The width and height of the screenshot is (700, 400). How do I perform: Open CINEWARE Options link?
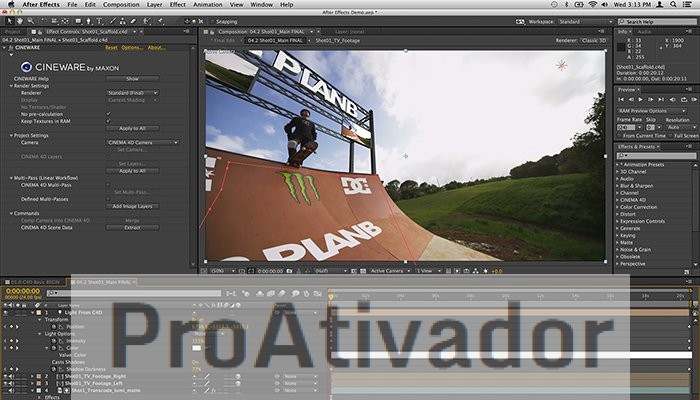click(132, 48)
